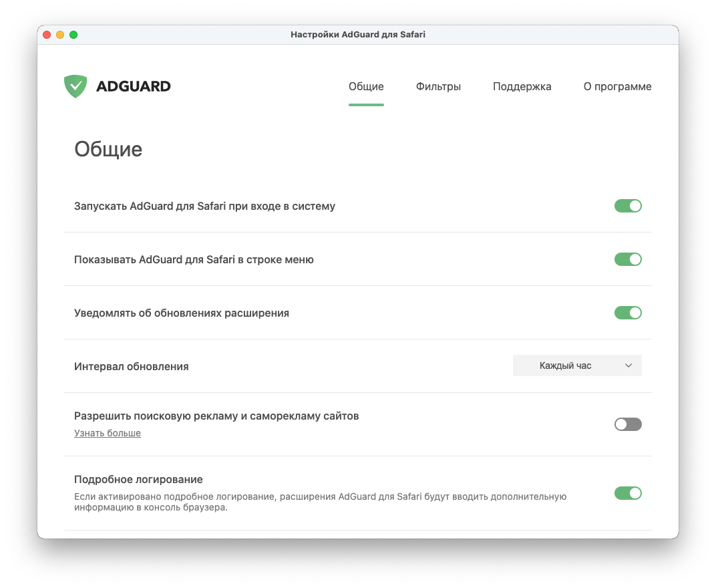
Task: Click the Общие page heading
Action: pyautogui.click(x=108, y=150)
